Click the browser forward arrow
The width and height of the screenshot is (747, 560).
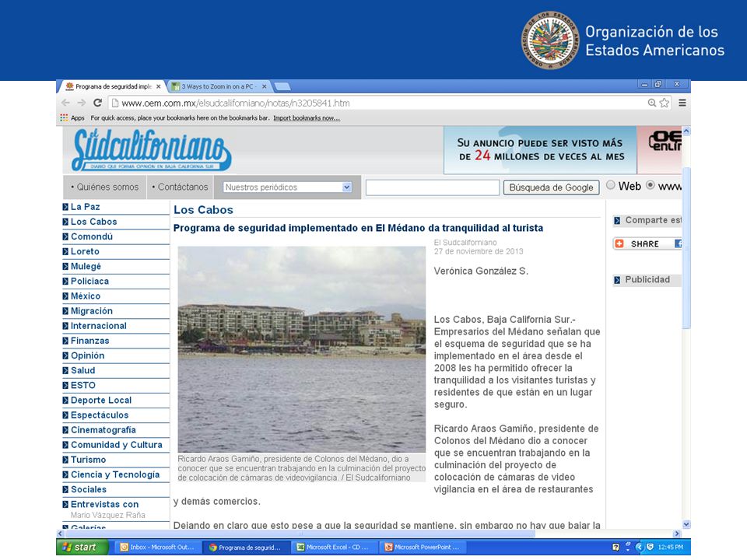pyautogui.click(x=82, y=103)
